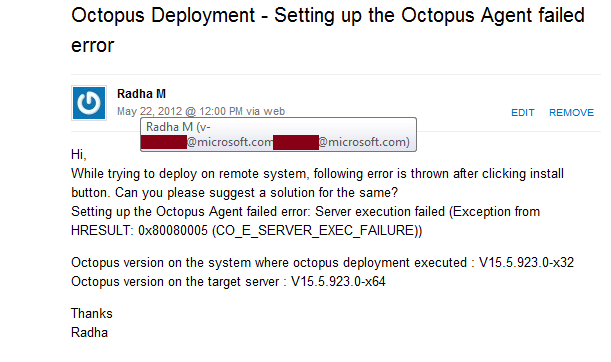Image resolution: width=611 pixels, height=362 pixels.
Task: Click "Octopus version on the target server" text
Action: pyautogui.click(x=175, y=282)
